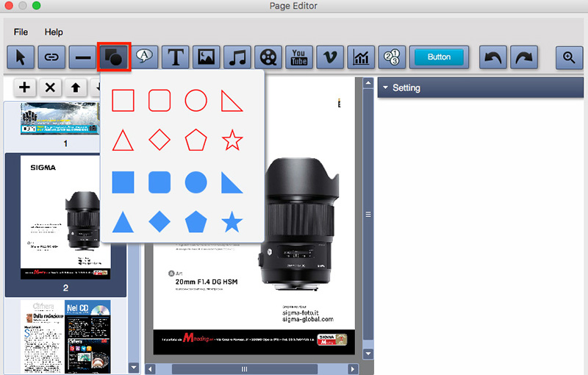Choose the outlined rounded rectangle shape

(159, 101)
